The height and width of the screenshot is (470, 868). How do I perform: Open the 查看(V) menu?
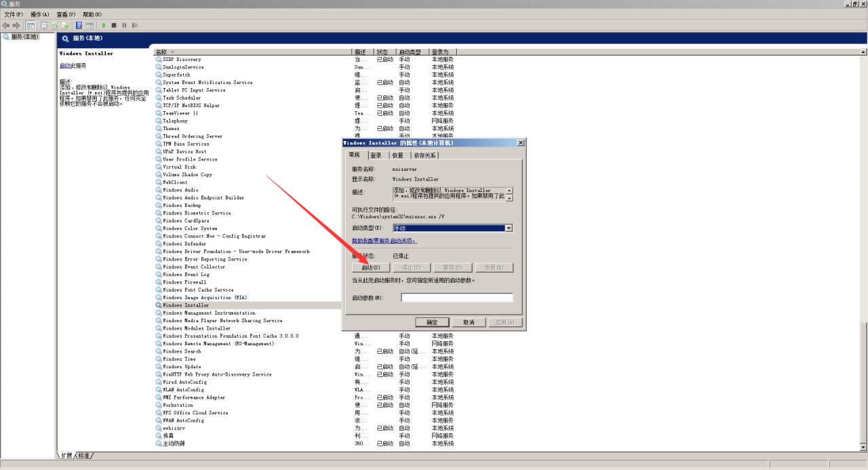click(x=66, y=14)
